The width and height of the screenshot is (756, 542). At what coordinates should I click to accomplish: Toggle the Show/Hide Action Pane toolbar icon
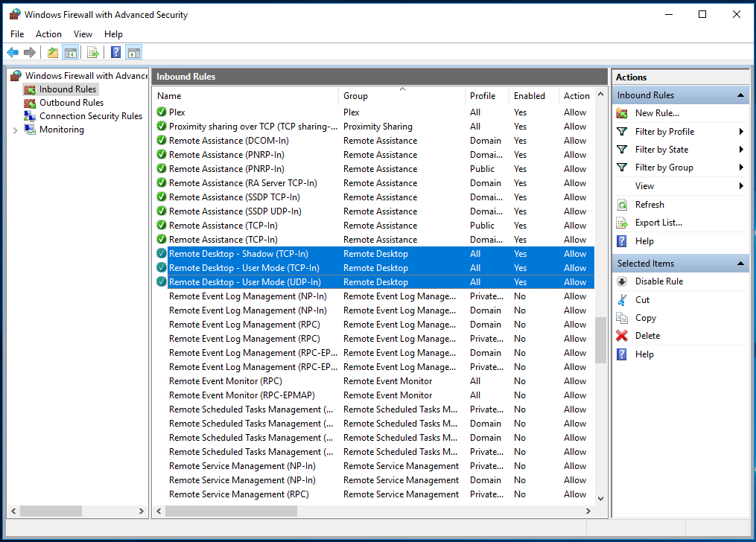tap(134, 53)
